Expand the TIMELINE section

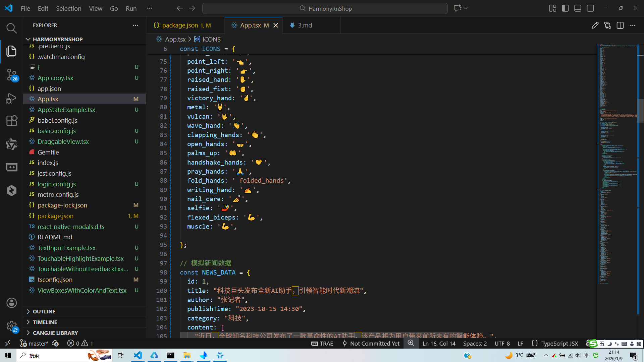[x=45, y=322]
